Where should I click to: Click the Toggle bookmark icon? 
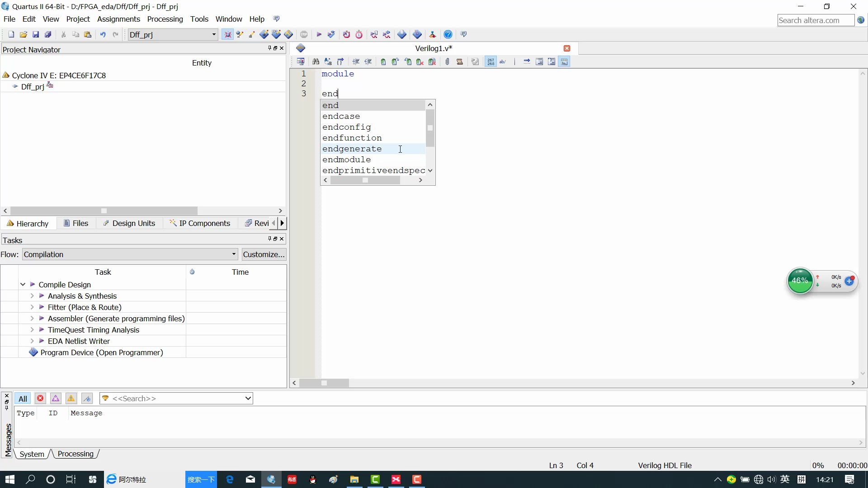pyautogui.click(x=383, y=62)
